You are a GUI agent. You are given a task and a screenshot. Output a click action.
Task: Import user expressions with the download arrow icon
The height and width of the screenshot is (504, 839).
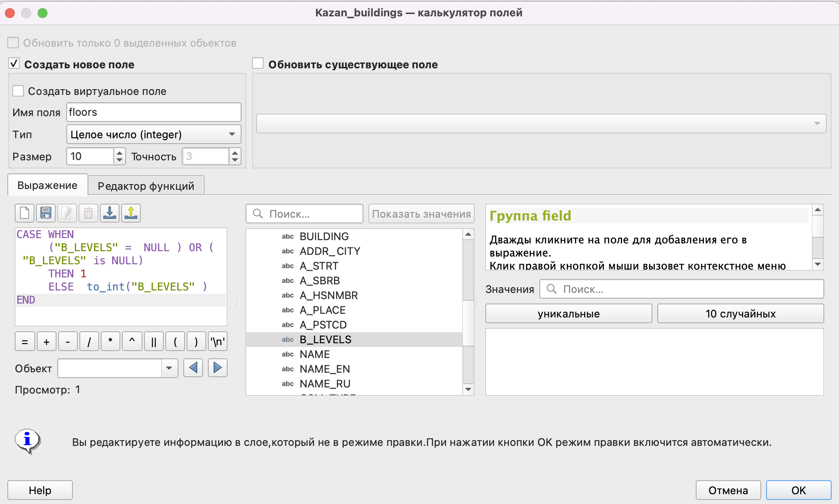pyautogui.click(x=110, y=213)
